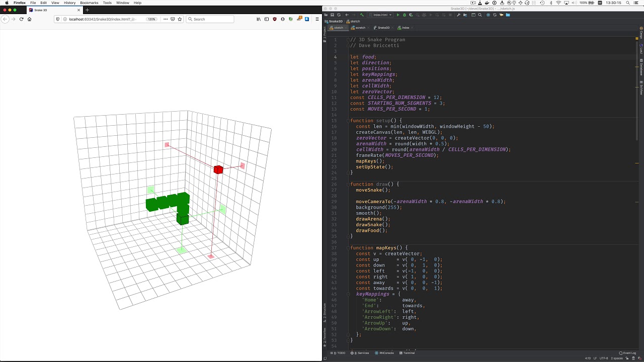
Task: Click the React atom toolbar icon
Action: (x=488, y=15)
